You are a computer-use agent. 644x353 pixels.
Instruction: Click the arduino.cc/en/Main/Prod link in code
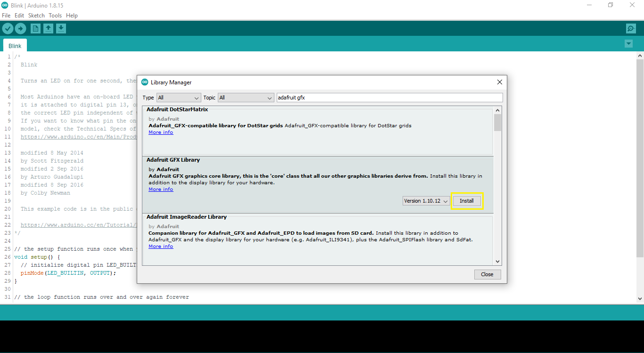coord(79,137)
